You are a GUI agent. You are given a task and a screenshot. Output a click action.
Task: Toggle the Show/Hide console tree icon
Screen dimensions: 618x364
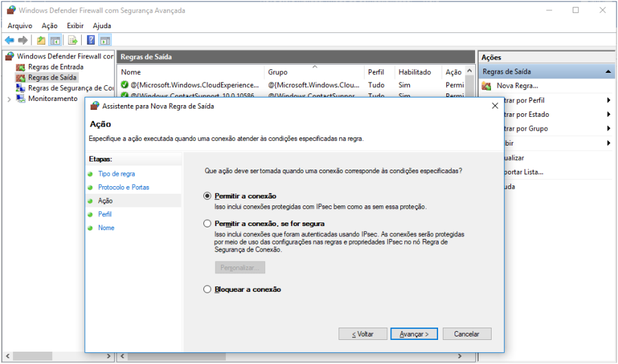(x=55, y=41)
